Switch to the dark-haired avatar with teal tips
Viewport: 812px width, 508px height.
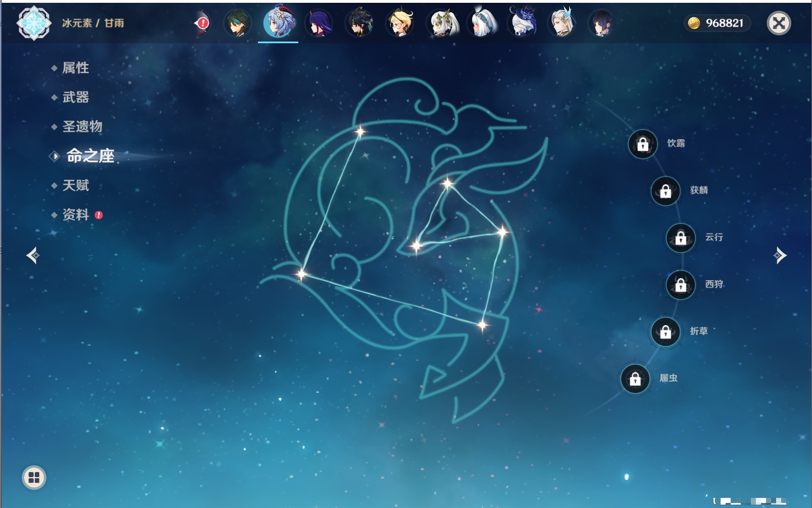click(359, 24)
